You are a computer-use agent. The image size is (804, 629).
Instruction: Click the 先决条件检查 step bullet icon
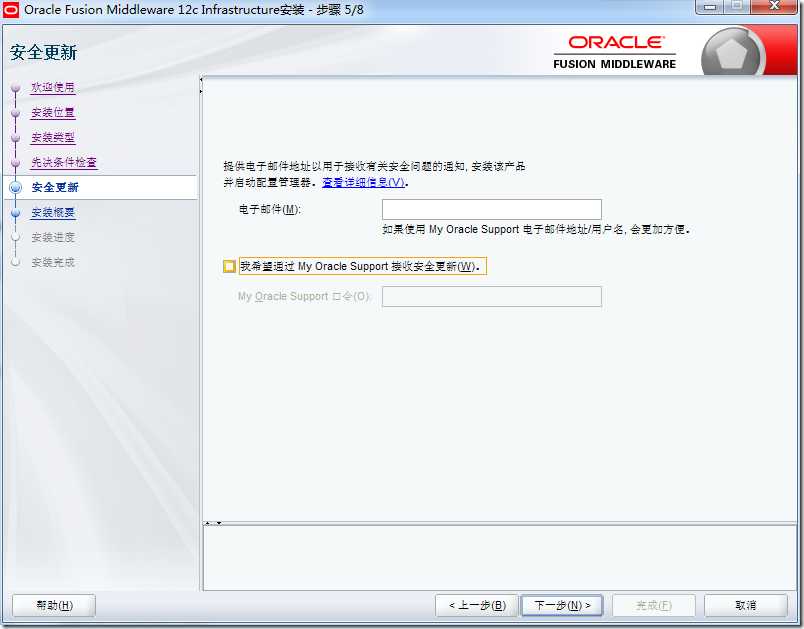tap(16, 163)
